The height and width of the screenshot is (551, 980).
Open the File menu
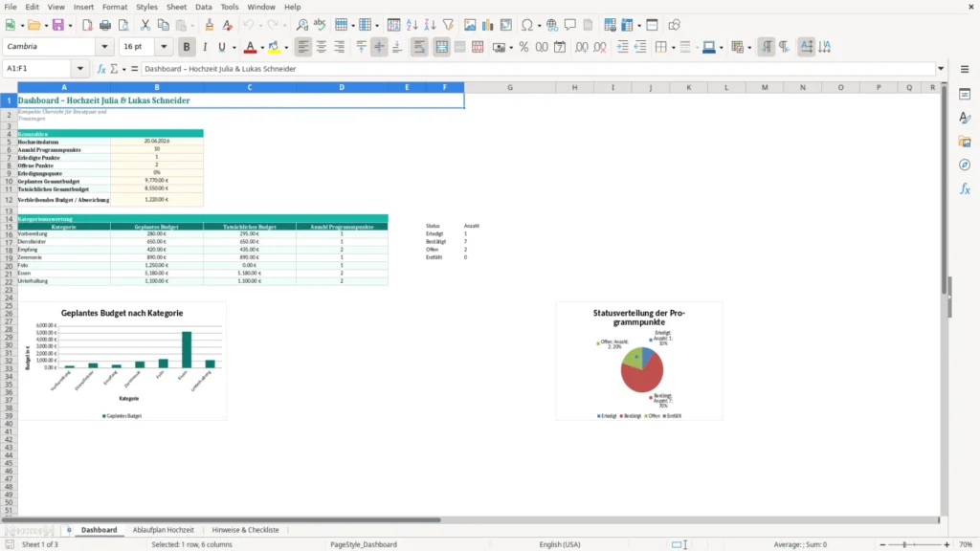tap(10, 7)
